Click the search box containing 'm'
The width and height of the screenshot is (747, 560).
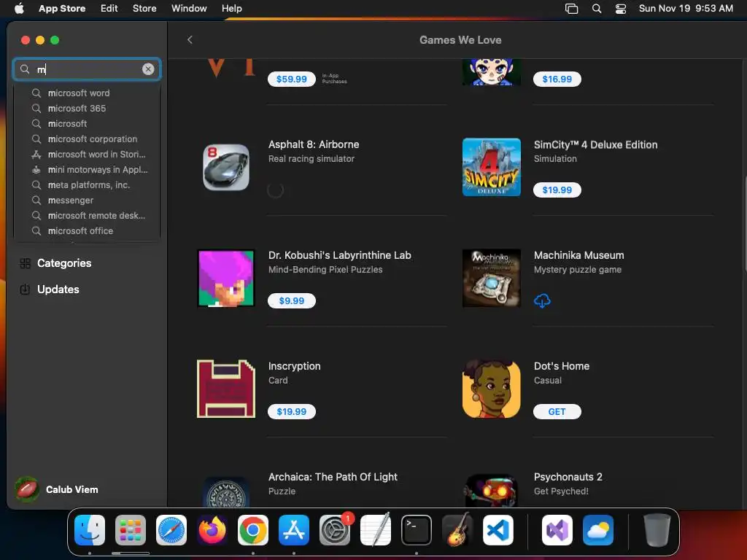(x=87, y=69)
